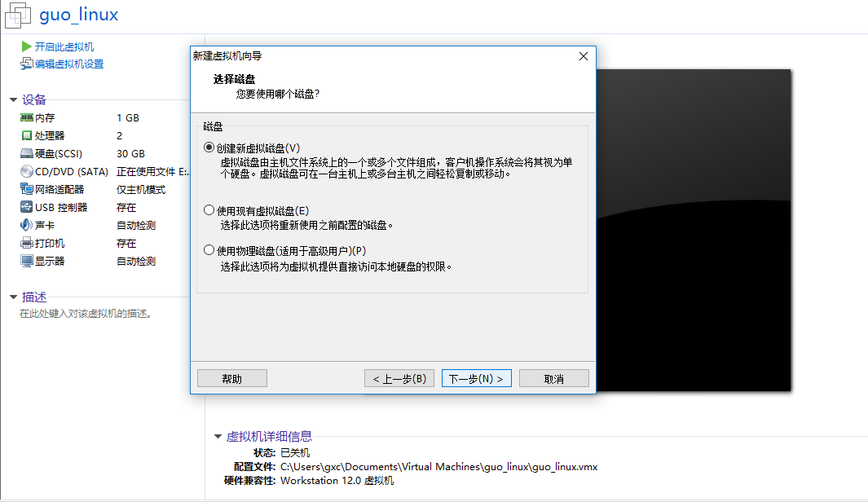Select 创建新虚拟磁盘(V) radio option
This screenshot has height=502, width=868.
pyautogui.click(x=209, y=148)
